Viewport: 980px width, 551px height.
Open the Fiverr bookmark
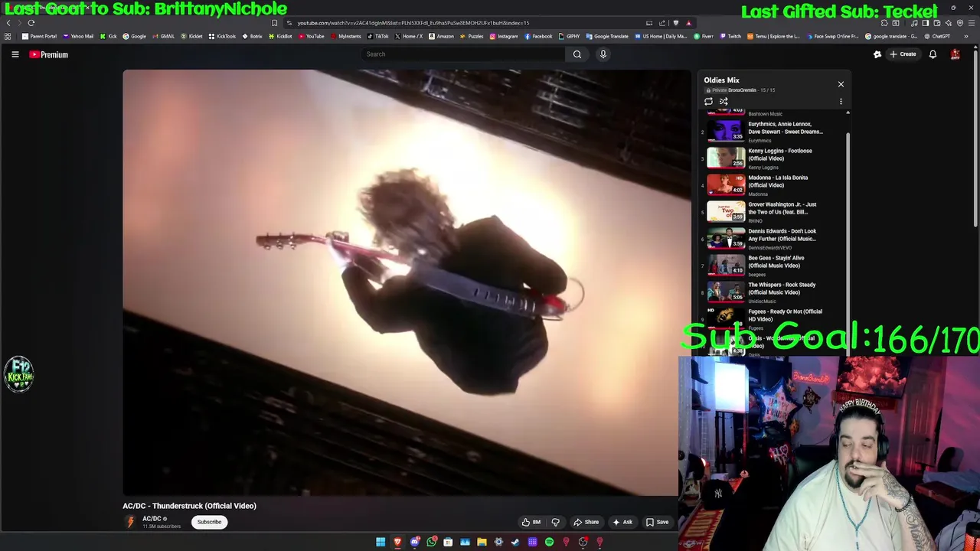(x=704, y=36)
